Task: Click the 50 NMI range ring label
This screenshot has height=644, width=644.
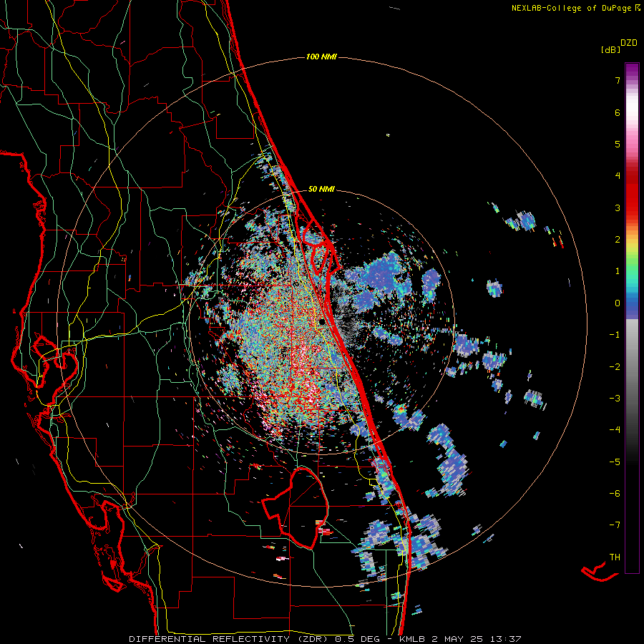Action: [x=321, y=189]
